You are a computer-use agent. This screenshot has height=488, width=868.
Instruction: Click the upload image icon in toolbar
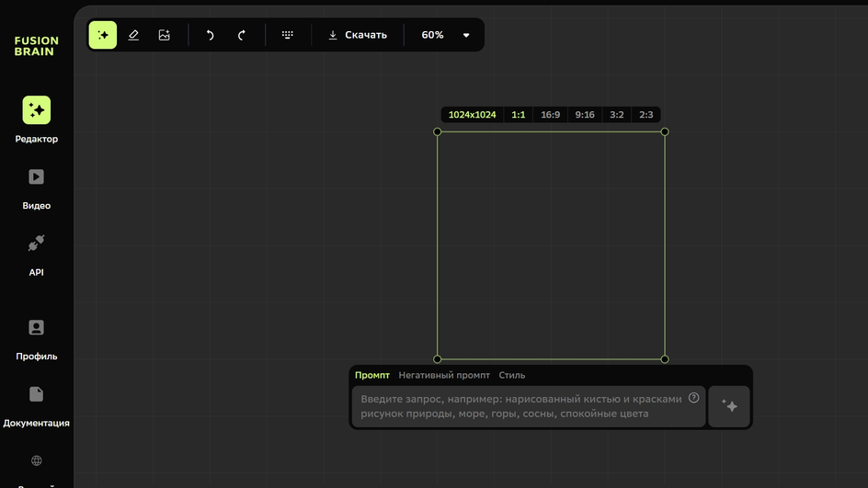165,35
